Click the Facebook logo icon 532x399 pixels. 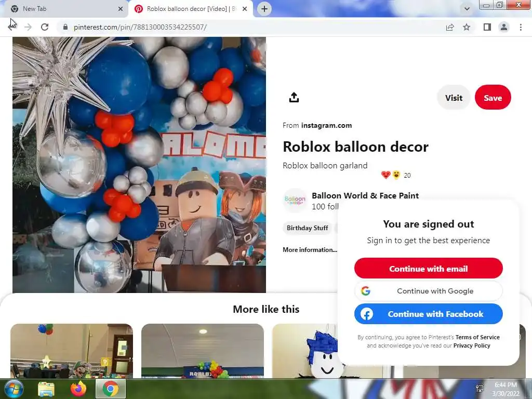point(366,314)
